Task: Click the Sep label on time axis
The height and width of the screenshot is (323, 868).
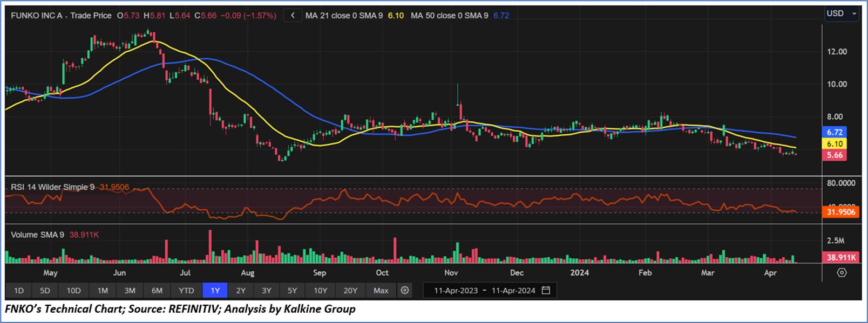Action: pos(320,273)
